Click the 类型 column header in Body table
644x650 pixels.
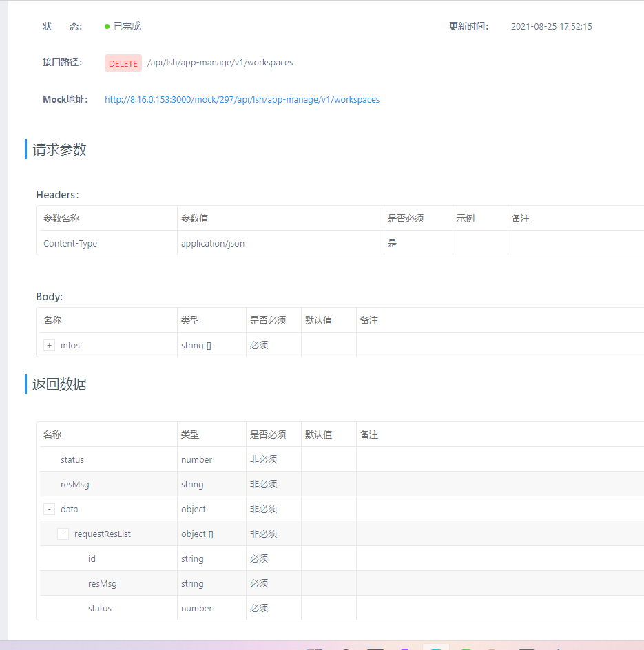[x=190, y=320]
